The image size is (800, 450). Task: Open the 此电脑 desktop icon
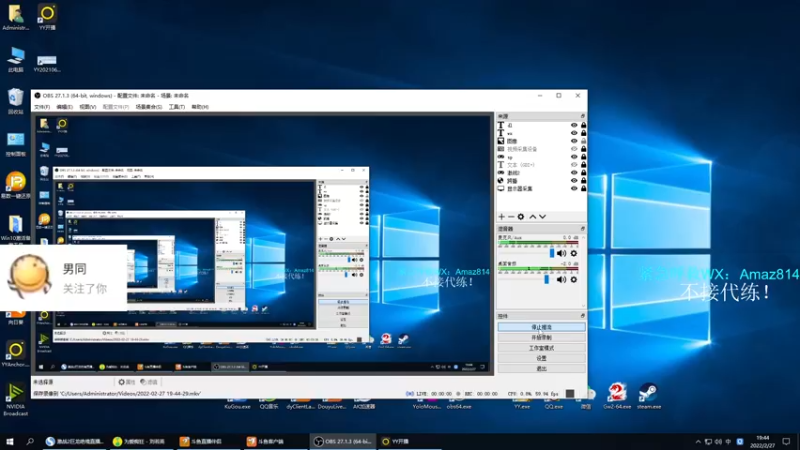pyautogui.click(x=15, y=59)
